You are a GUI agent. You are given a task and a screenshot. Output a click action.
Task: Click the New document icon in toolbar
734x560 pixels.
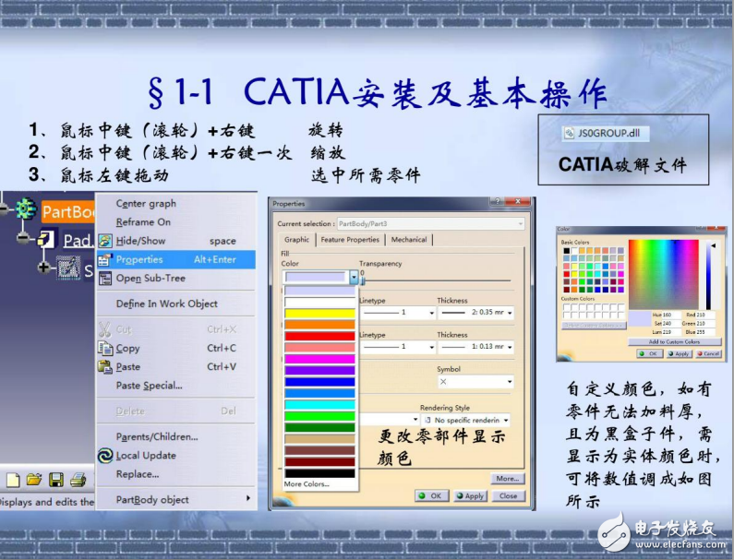pyautogui.click(x=13, y=480)
